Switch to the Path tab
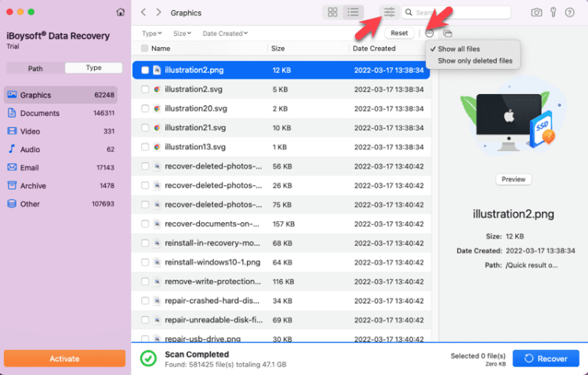 click(x=35, y=68)
